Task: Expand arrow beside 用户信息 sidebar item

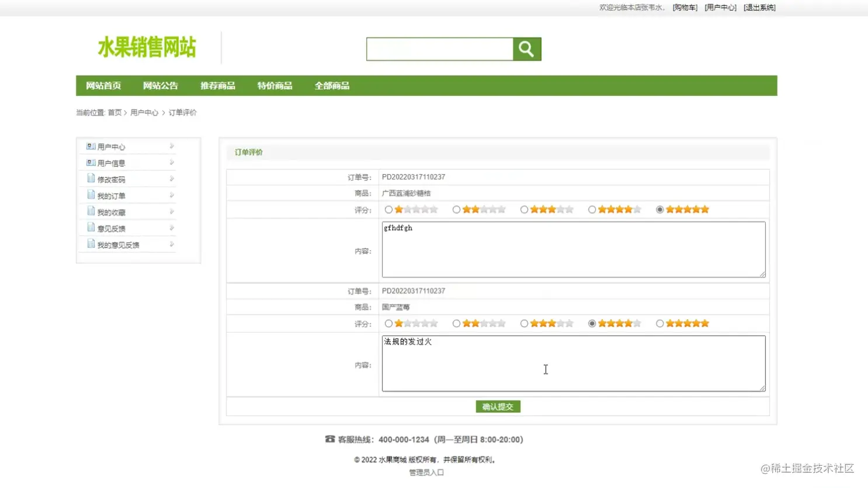Action: point(172,162)
